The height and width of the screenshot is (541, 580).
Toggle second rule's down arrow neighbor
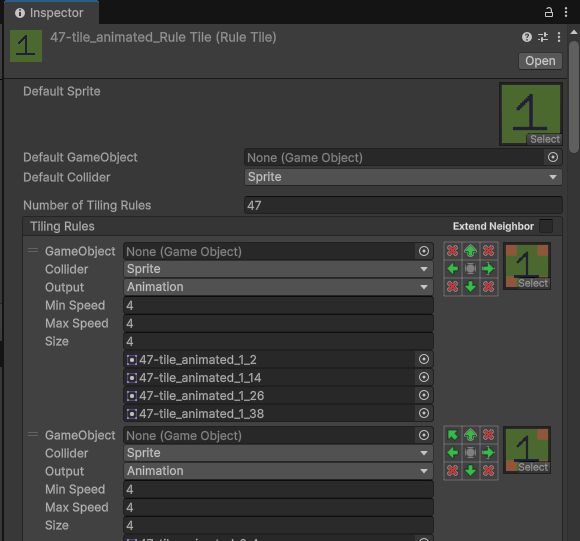[x=471, y=471]
